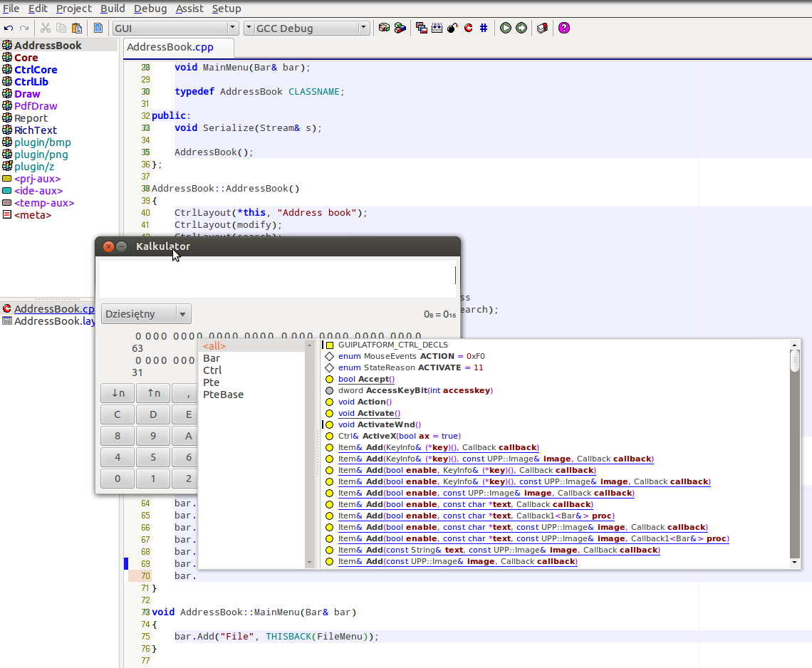Open the Assist menu

[x=189, y=9]
